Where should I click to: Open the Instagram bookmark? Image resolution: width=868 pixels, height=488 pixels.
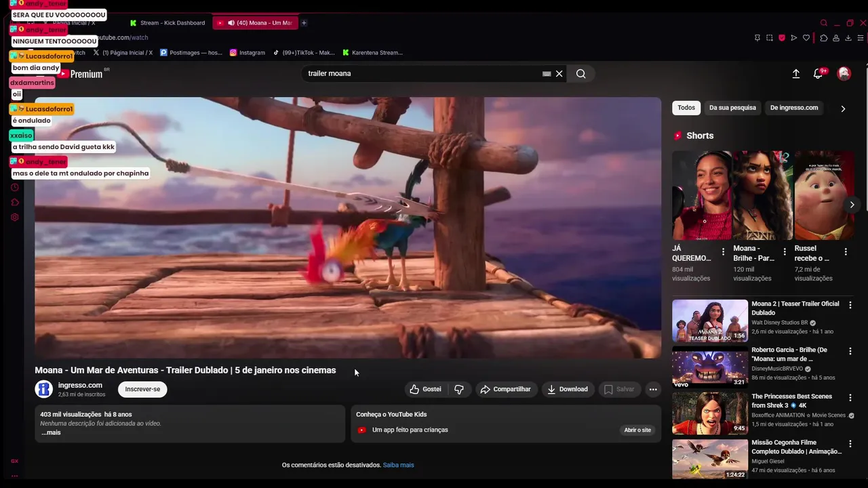coord(248,53)
